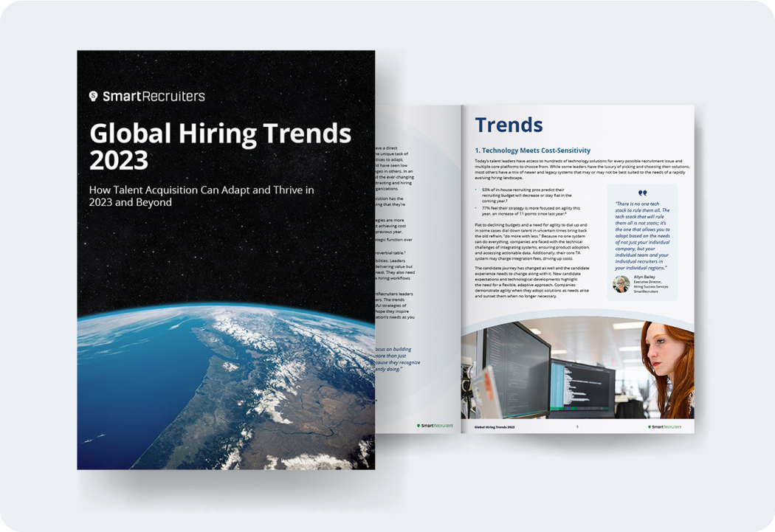
Task: Click the Earth from space cover image
Action: (225, 384)
